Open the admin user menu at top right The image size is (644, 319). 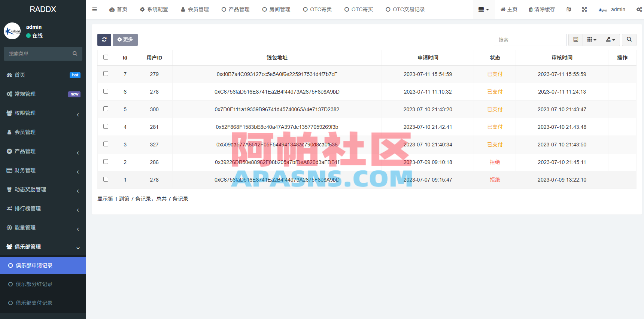tap(612, 9)
